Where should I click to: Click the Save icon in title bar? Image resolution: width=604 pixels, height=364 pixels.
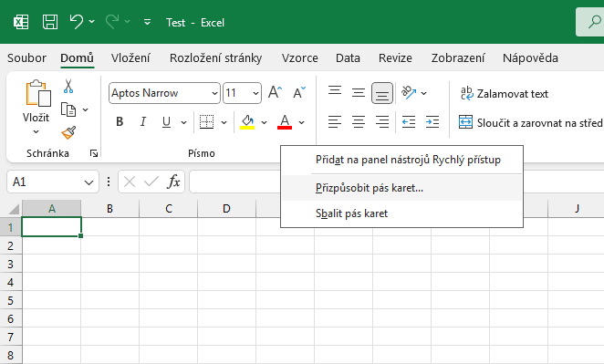coord(50,22)
